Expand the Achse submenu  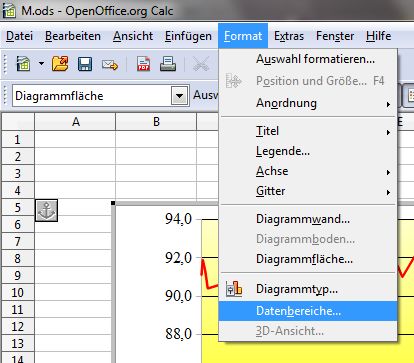coord(308,171)
